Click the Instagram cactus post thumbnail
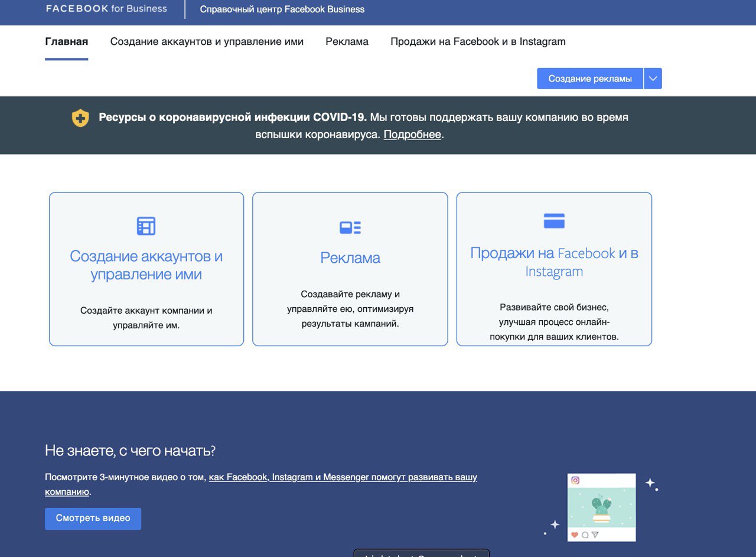Viewport: 756px width, 557px height. [x=601, y=507]
